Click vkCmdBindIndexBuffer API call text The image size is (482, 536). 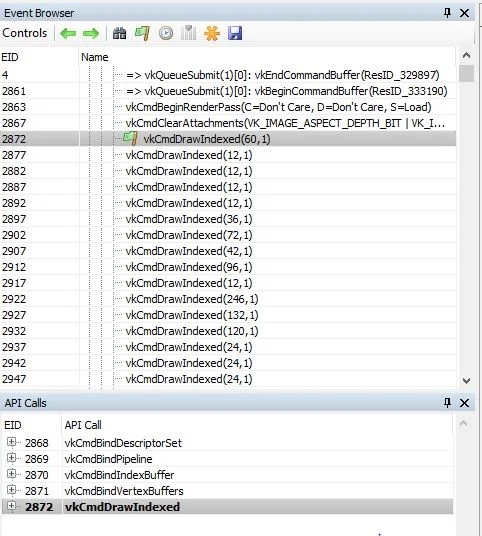(x=119, y=475)
